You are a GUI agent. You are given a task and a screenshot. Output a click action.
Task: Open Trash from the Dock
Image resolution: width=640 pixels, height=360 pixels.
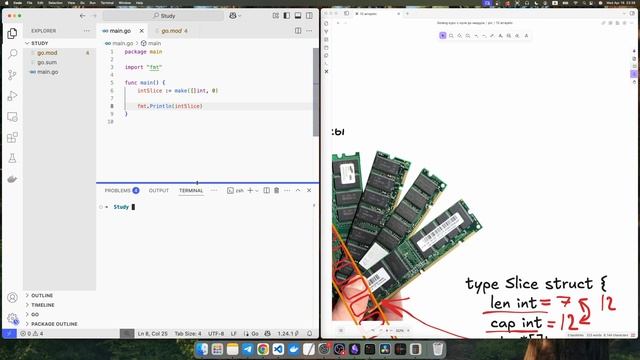[438, 349]
